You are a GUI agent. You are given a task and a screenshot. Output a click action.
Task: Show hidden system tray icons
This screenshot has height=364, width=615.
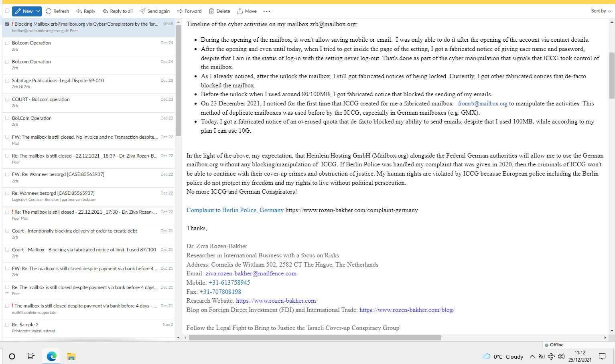click(532, 356)
